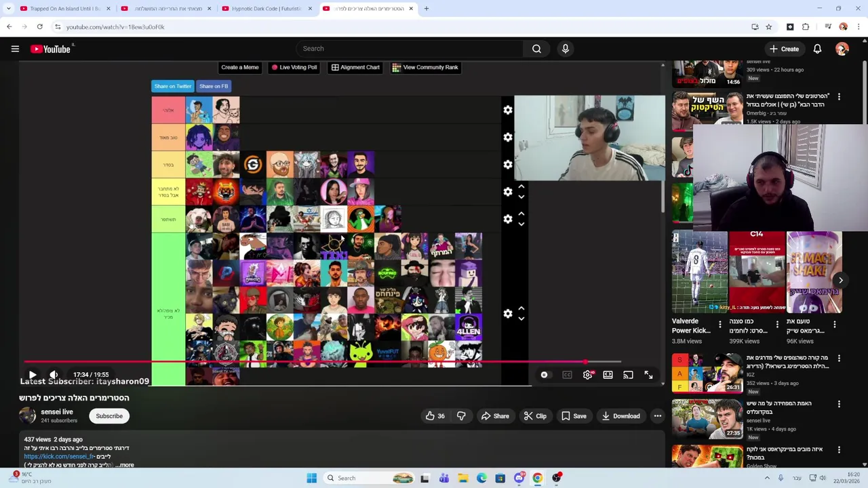The height and width of the screenshot is (488, 868).
Task: Click the Windows Start button
Action: pyautogui.click(x=311, y=478)
